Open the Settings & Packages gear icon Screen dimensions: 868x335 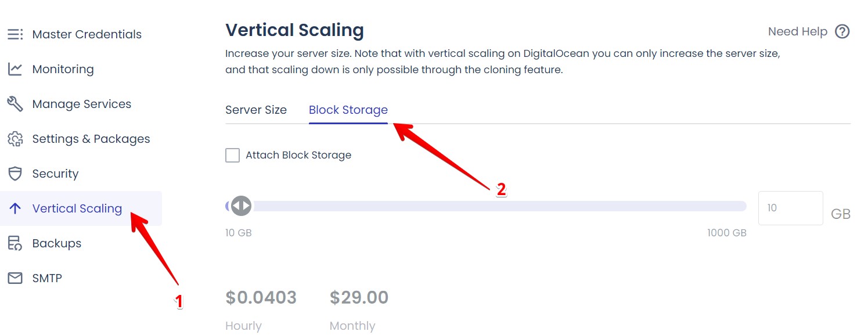pyautogui.click(x=15, y=138)
